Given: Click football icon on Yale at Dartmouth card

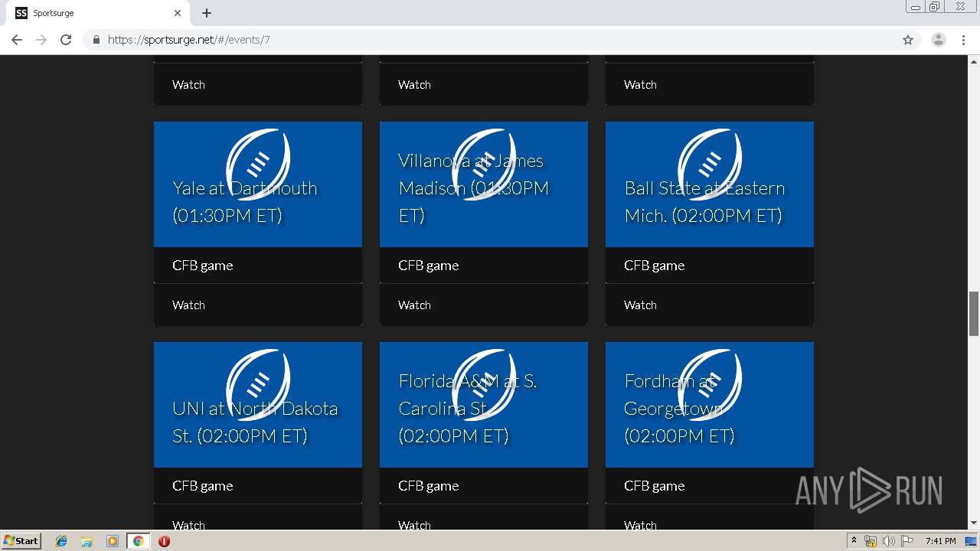Looking at the screenshot, I should pos(258,165).
